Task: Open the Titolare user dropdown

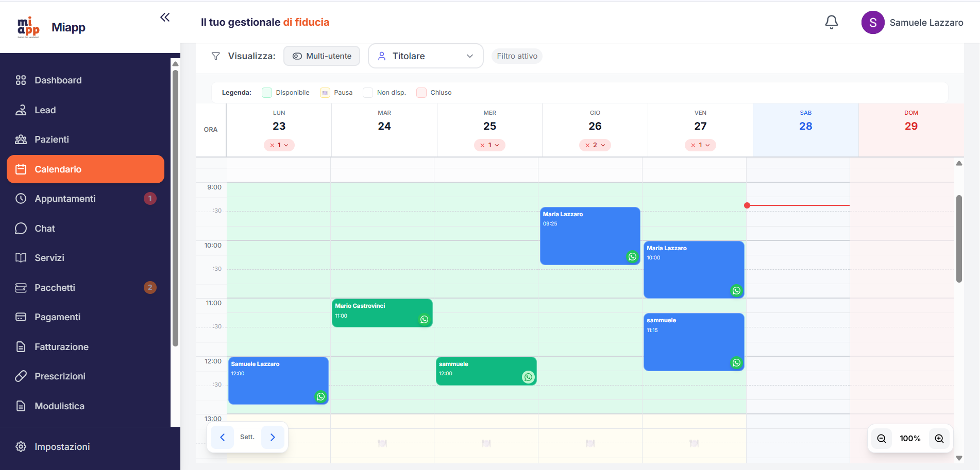Action: 425,56
